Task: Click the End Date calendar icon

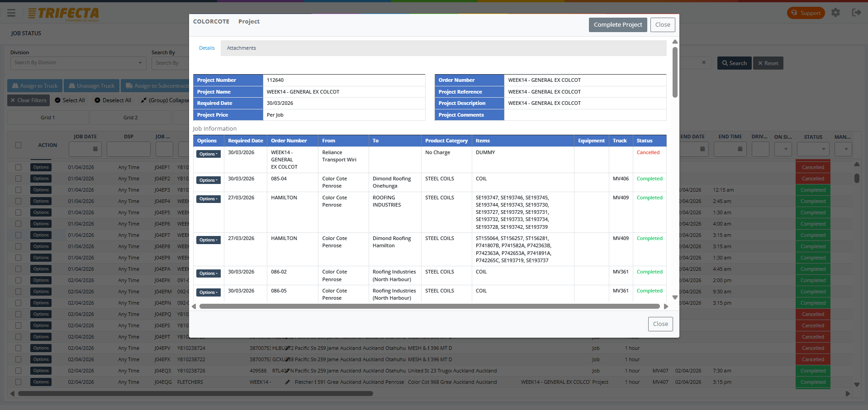Action: [702, 149]
